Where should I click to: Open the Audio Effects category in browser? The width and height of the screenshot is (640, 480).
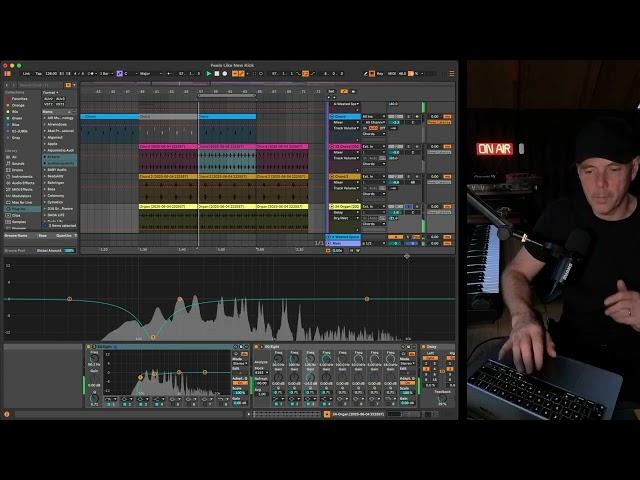click(23, 183)
